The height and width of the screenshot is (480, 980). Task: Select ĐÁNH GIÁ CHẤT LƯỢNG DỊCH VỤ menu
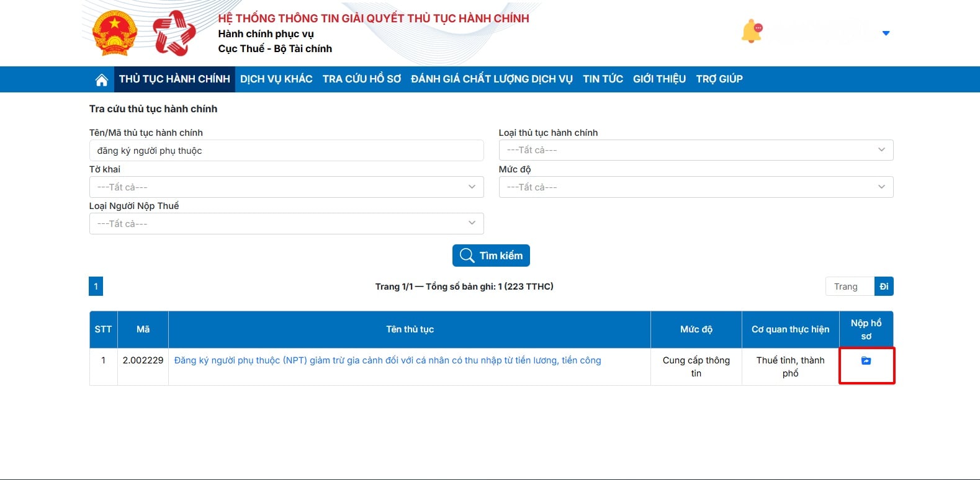(x=492, y=79)
